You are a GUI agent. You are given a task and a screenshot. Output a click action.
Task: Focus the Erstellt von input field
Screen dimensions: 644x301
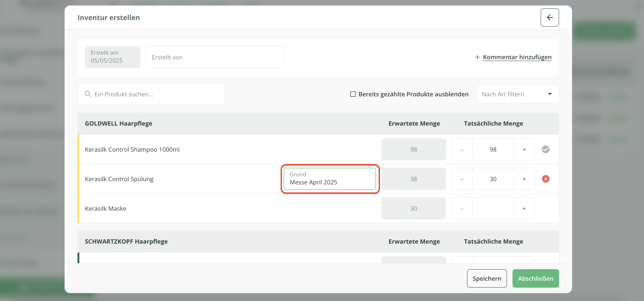pos(215,57)
